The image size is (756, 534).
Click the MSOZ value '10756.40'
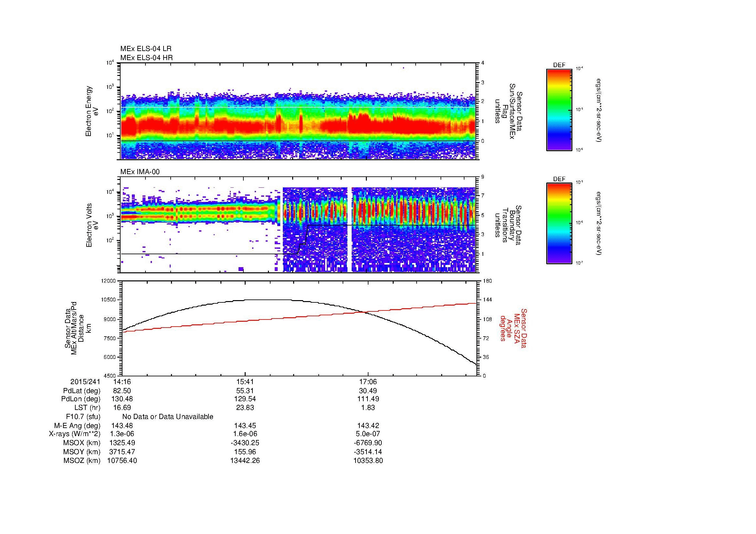tap(122, 461)
